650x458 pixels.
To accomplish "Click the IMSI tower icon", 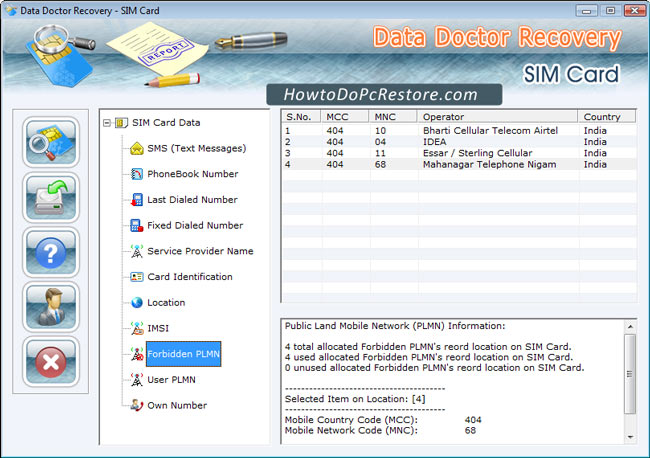I will point(137,328).
